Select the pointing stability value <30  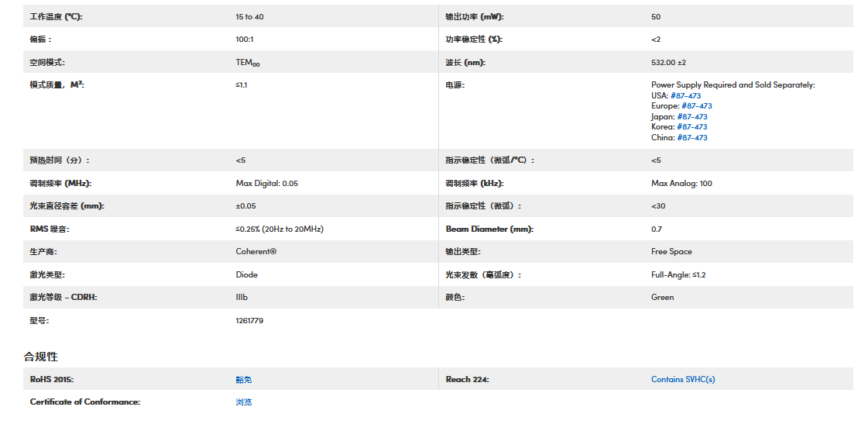coord(658,206)
